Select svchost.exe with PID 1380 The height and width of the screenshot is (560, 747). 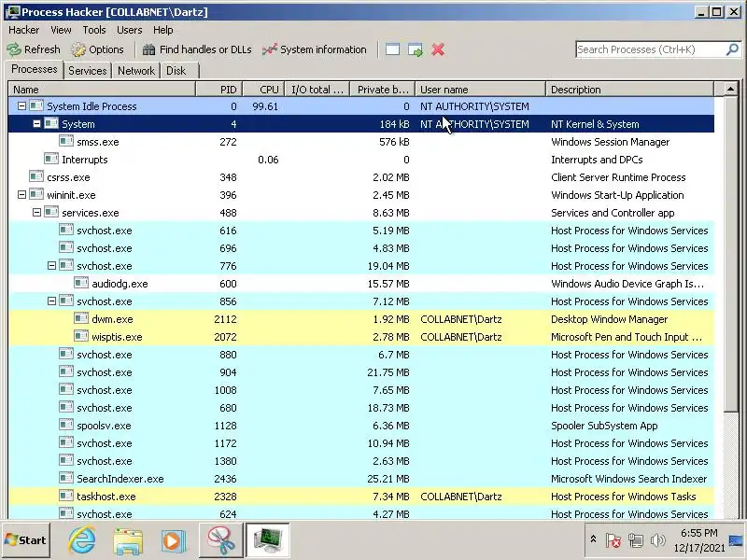pos(361,461)
